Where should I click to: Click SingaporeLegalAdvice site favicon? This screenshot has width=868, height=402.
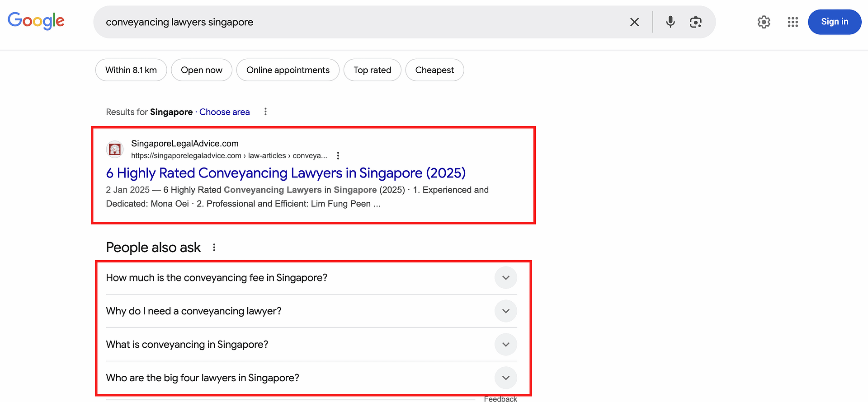115,149
